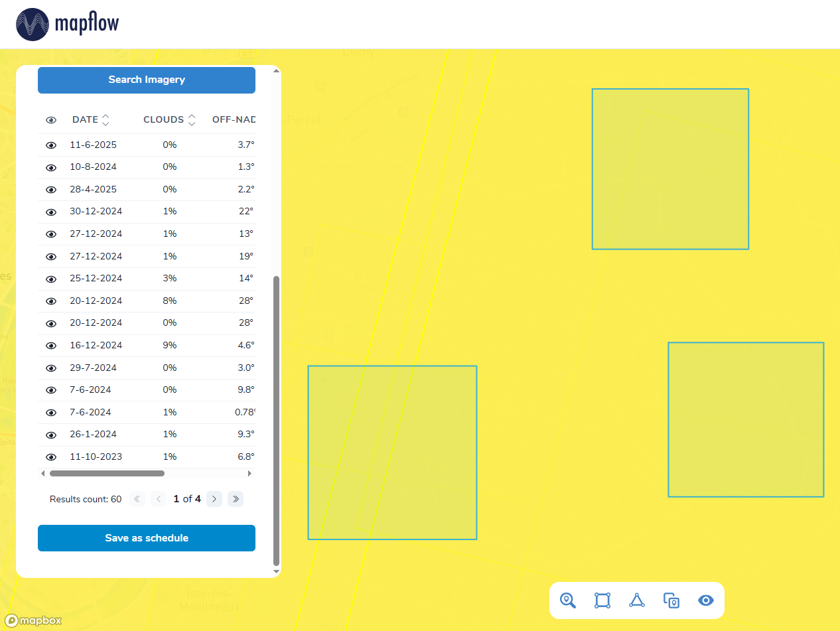Toggle preview for the 11-6-2025 image
The image size is (840, 631).
[x=51, y=145]
